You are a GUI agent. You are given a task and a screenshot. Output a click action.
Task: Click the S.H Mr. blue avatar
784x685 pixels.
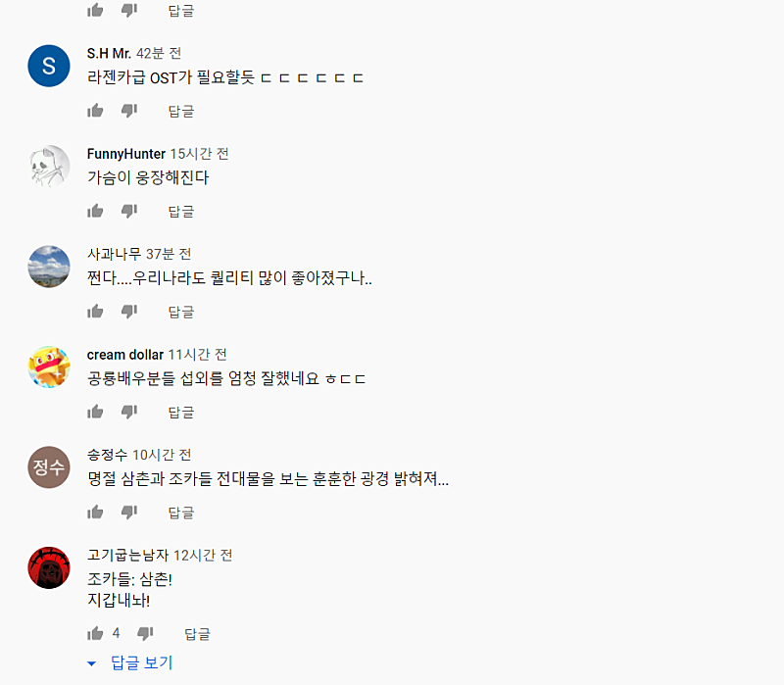click(x=49, y=67)
